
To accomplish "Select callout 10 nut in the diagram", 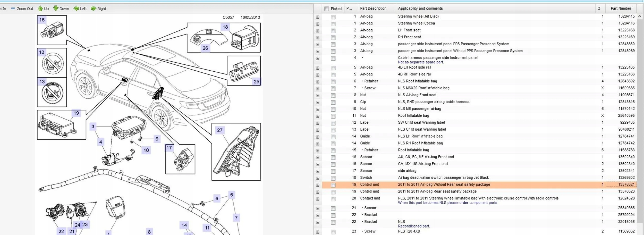I will (x=146, y=150).
